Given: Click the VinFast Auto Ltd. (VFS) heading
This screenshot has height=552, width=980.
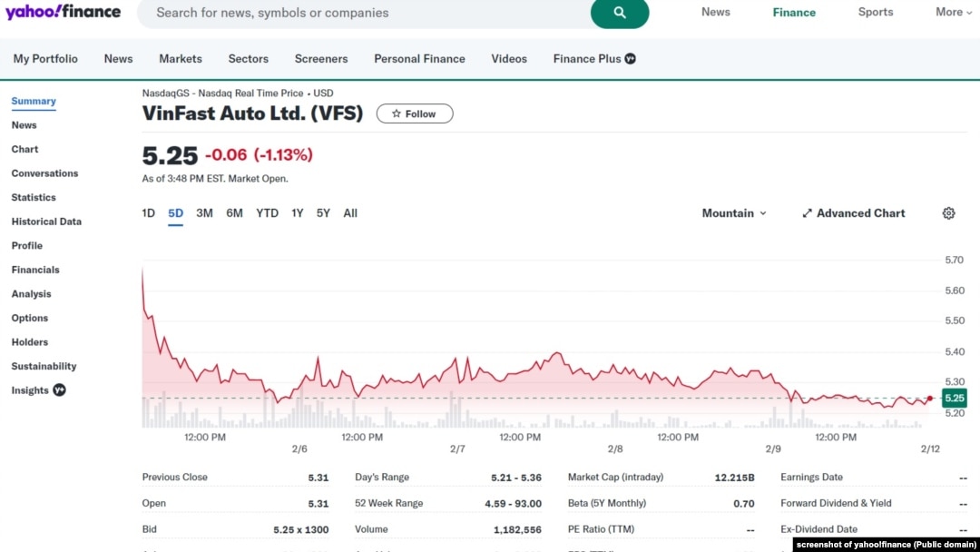Looking at the screenshot, I should (252, 113).
